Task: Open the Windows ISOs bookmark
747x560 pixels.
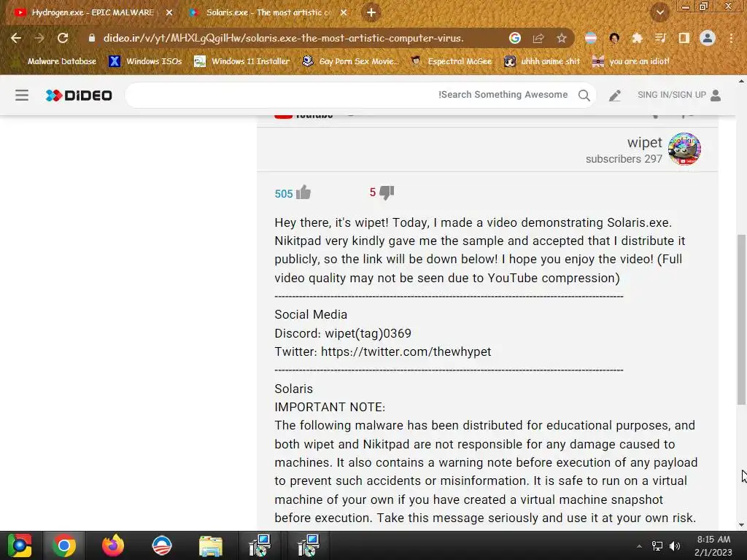Action: click(x=145, y=61)
